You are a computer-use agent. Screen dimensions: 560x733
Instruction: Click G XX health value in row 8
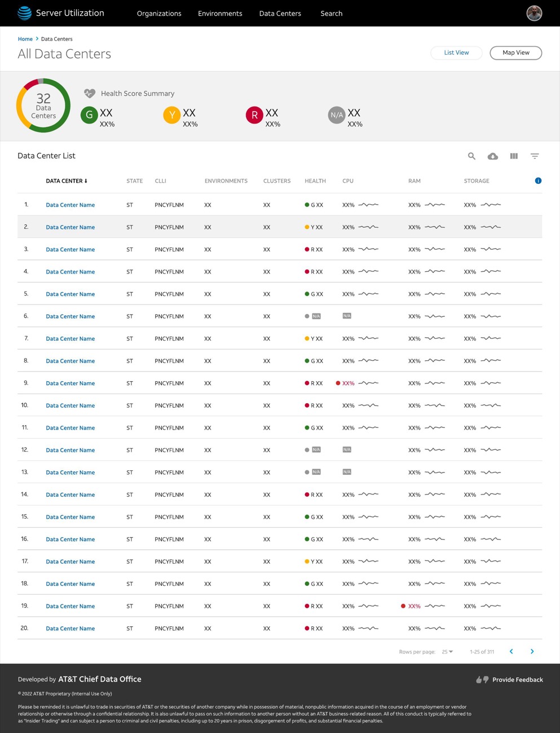coord(317,361)
